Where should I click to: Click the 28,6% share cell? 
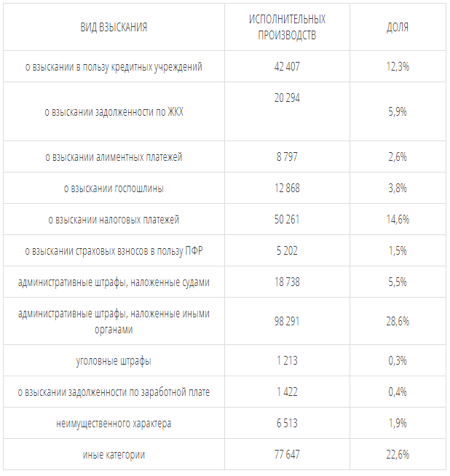pyautogui.click(x=398, y=321)
